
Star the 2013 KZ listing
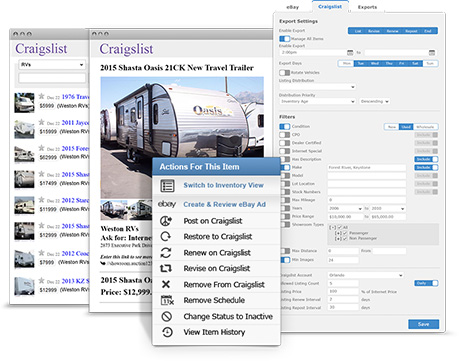(x=41, y=280)
